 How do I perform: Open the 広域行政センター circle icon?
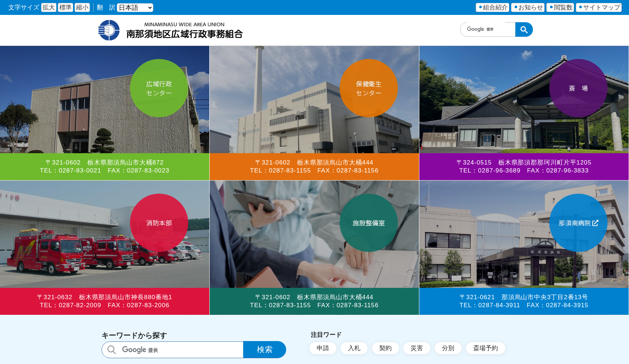159,89
